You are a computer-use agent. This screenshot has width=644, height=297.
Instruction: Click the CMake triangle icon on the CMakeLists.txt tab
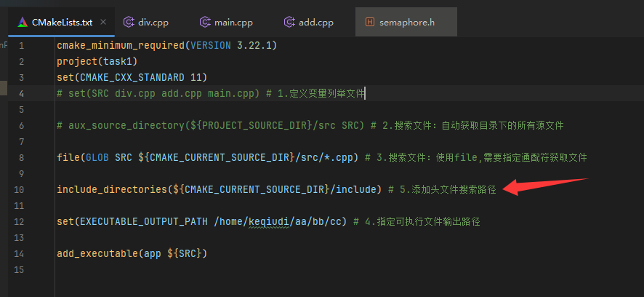21,22
